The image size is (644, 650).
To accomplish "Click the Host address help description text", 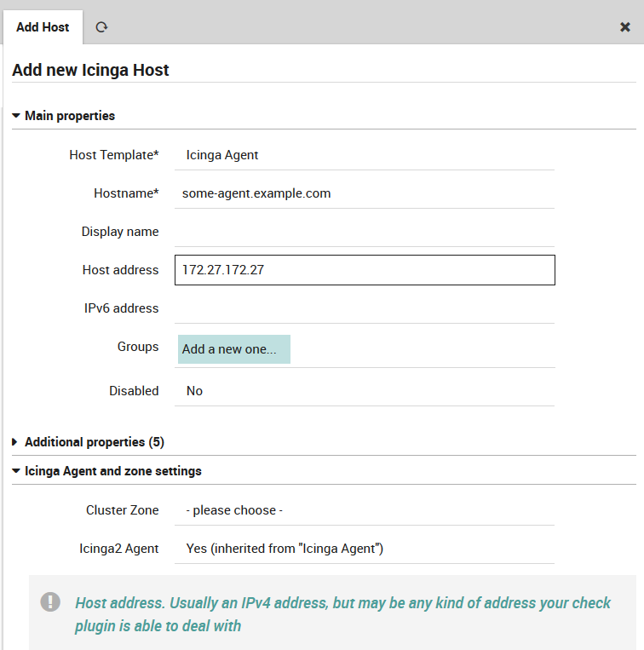I will 342,614.
